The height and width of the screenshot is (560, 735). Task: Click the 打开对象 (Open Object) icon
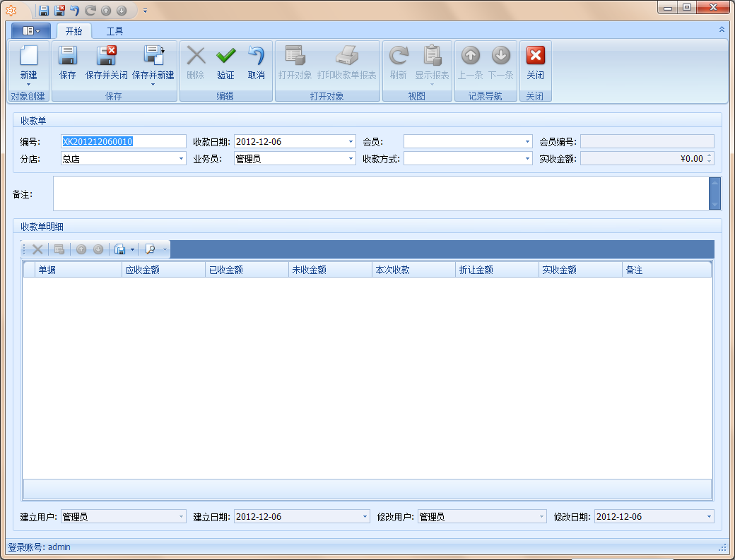click(295, 55)
